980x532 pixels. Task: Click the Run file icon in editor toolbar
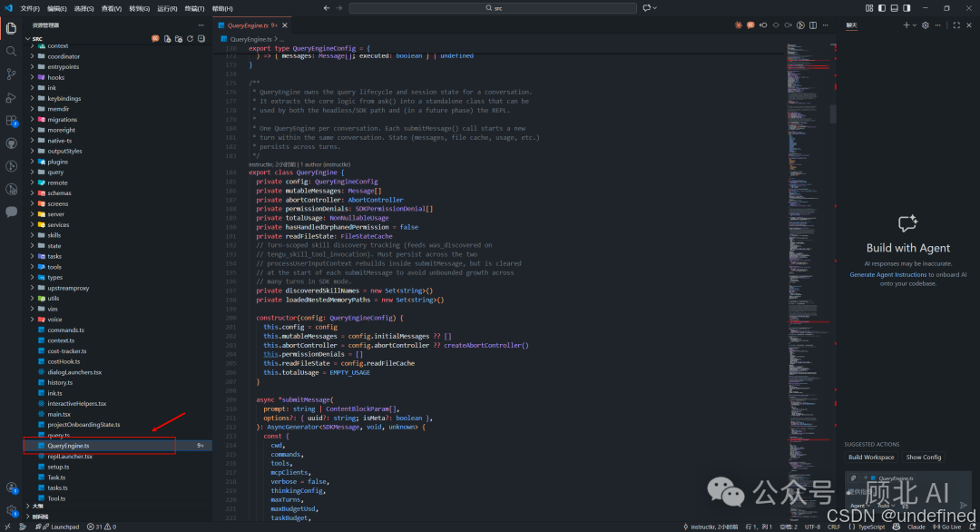[x=800, y=25]
